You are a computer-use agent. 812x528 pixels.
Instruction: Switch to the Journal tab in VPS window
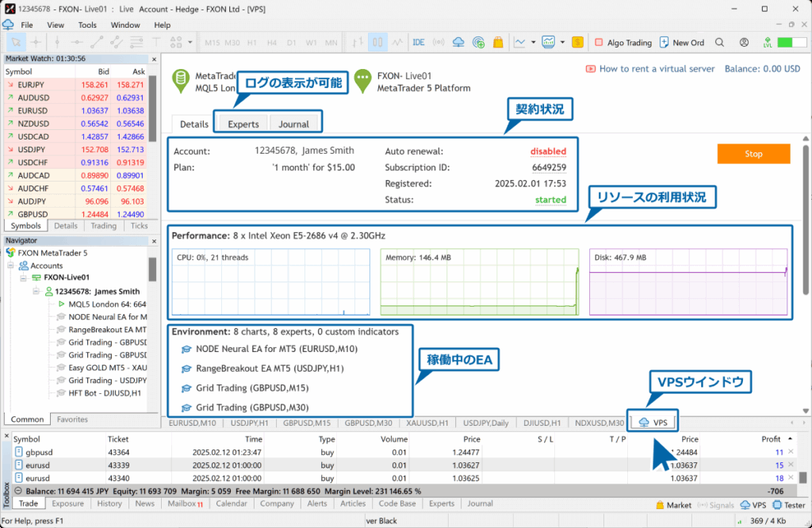(x=293, y=124)
